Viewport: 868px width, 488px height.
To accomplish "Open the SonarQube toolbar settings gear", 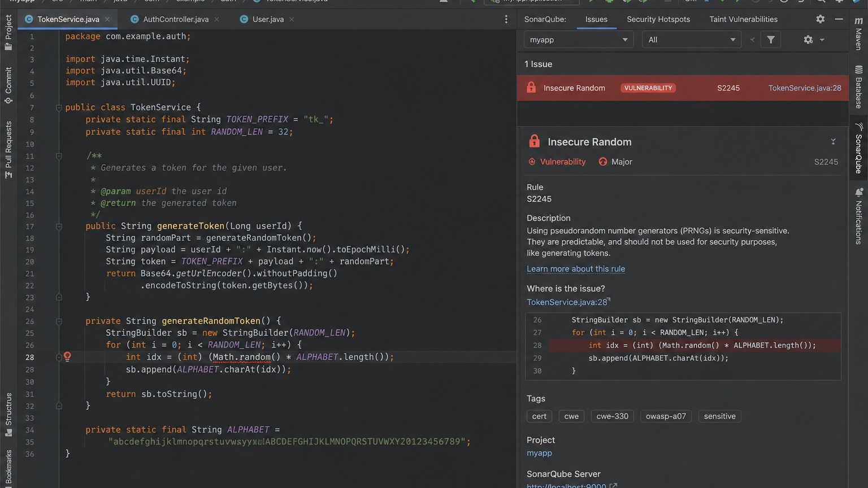I will click(808, 40).
